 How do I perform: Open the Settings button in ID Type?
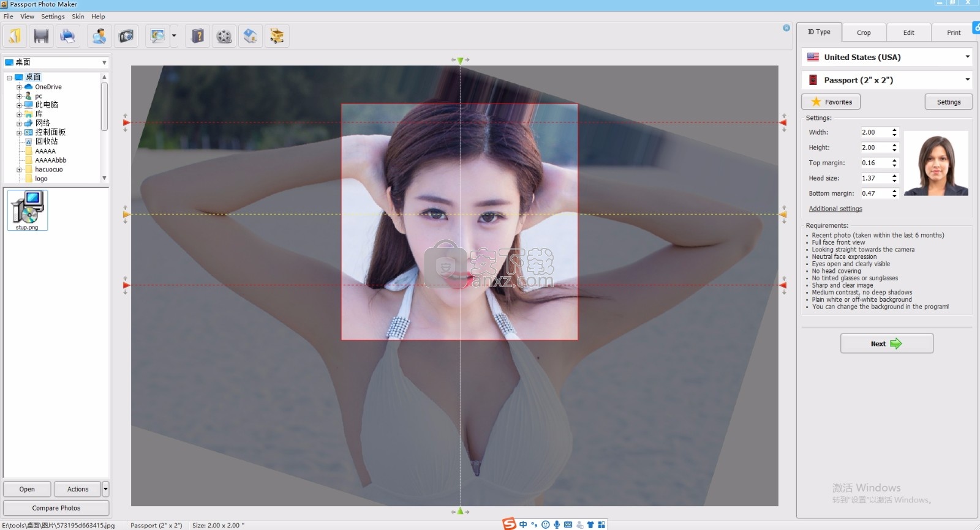948,102
